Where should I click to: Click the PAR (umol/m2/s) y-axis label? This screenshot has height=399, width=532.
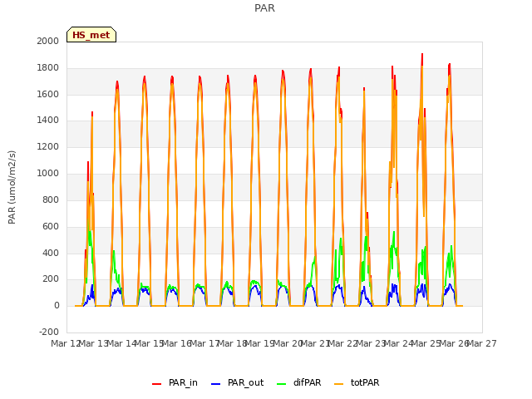(12, 187)
